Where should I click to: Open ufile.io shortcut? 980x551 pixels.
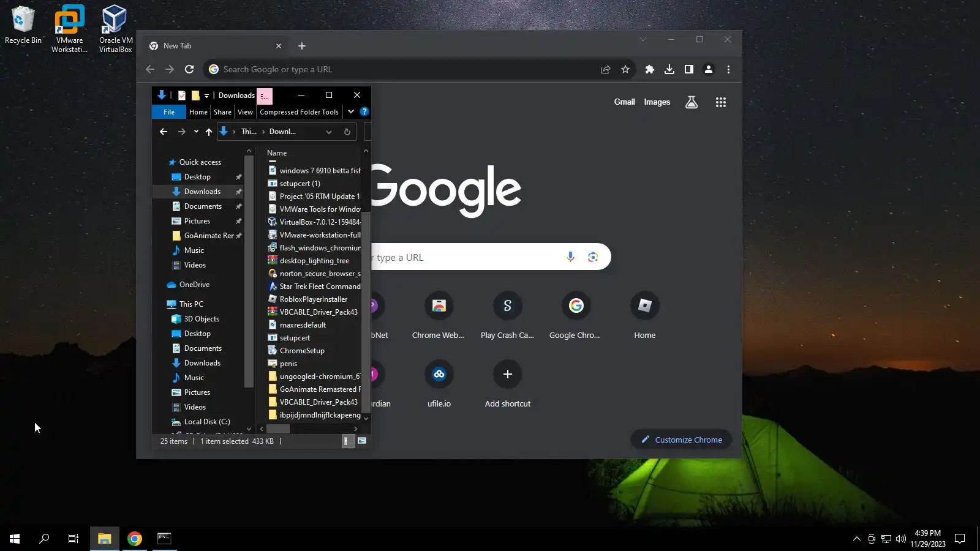coord(439,384)
